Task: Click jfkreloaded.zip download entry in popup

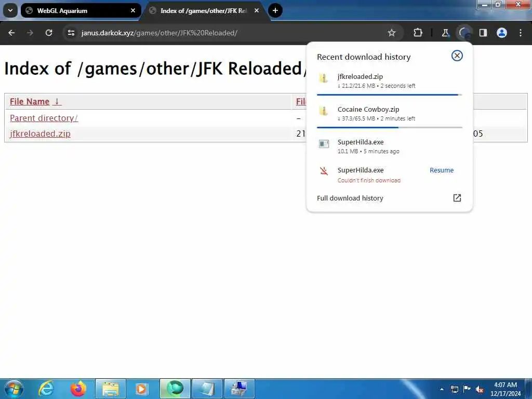Action: tap(389, 81)
